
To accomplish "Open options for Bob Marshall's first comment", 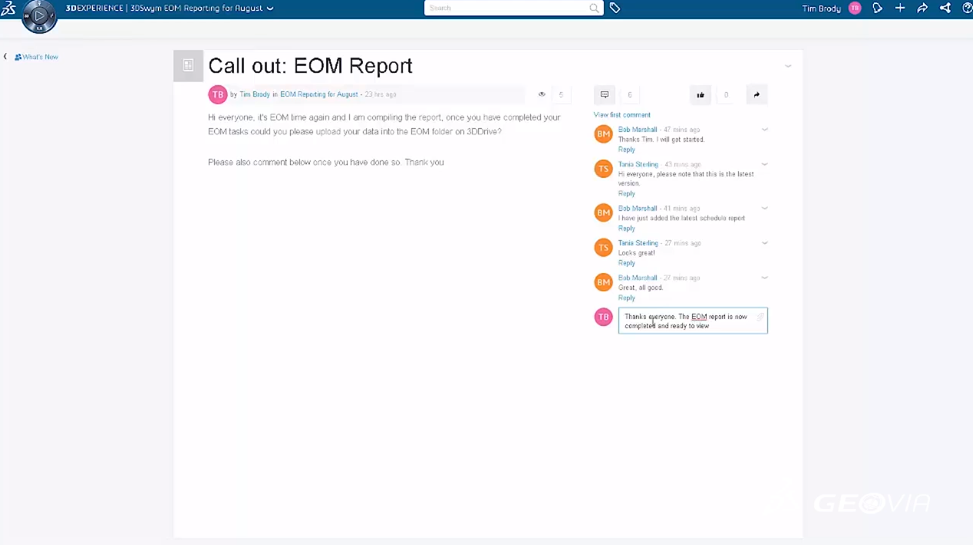I will (x=765, y=130).
